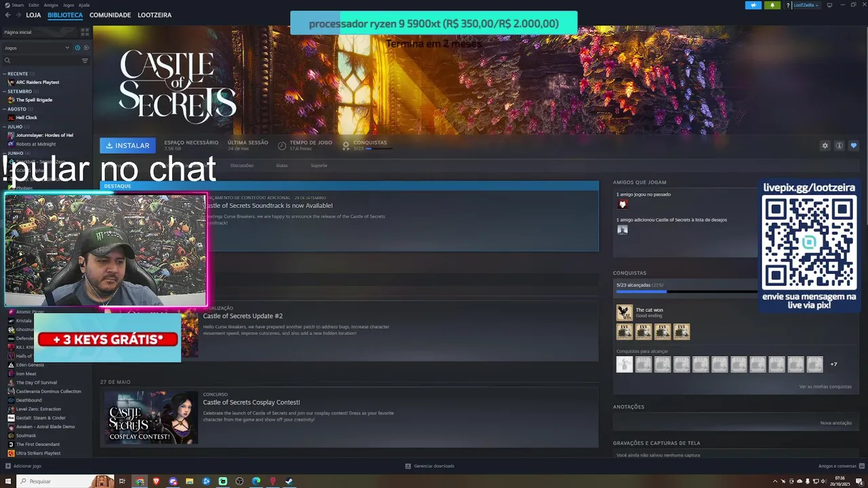Open game info icon
Image resolution: width=868 pixels, height=488 pixels.
839,145
